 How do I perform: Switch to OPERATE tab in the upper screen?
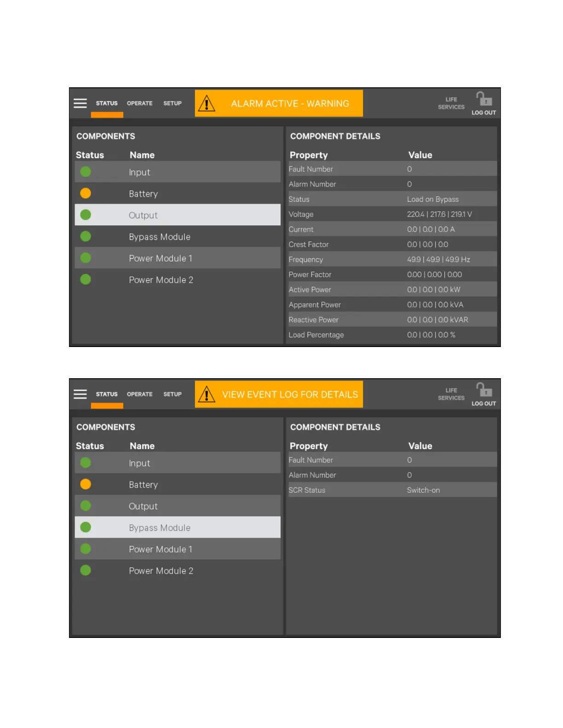pyautogui.click(x=139, y=103)
